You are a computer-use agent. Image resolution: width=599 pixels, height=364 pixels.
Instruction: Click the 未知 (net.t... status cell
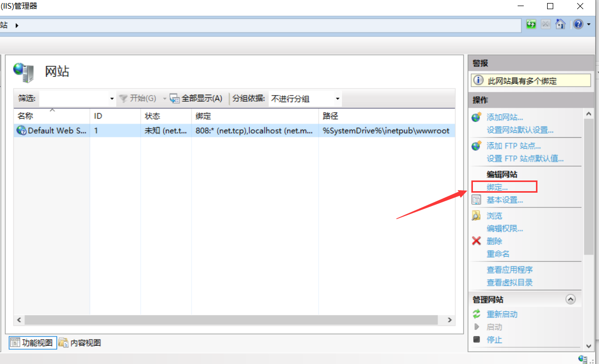166,131
